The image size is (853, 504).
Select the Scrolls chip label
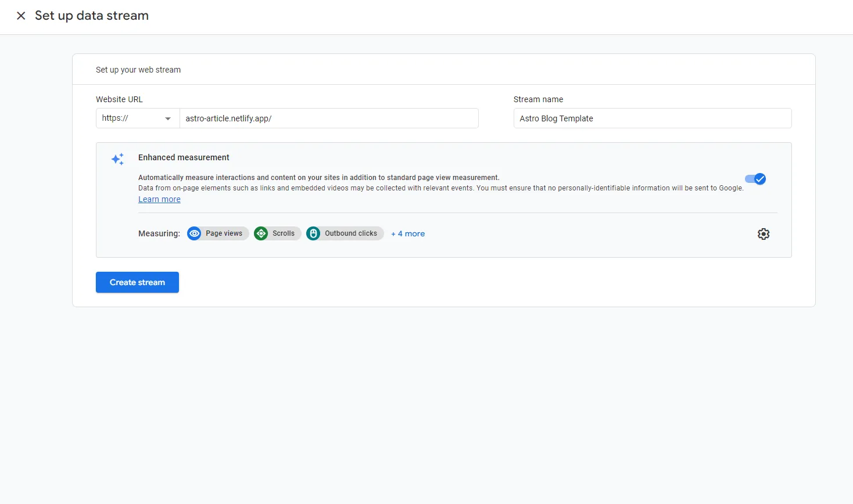(x=284, y=233)
